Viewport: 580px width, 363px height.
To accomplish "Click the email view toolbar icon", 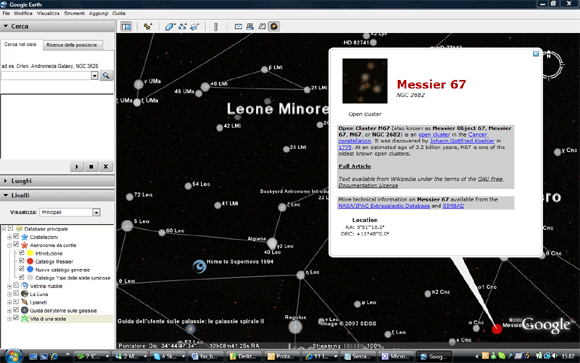I will click(238, 27).
